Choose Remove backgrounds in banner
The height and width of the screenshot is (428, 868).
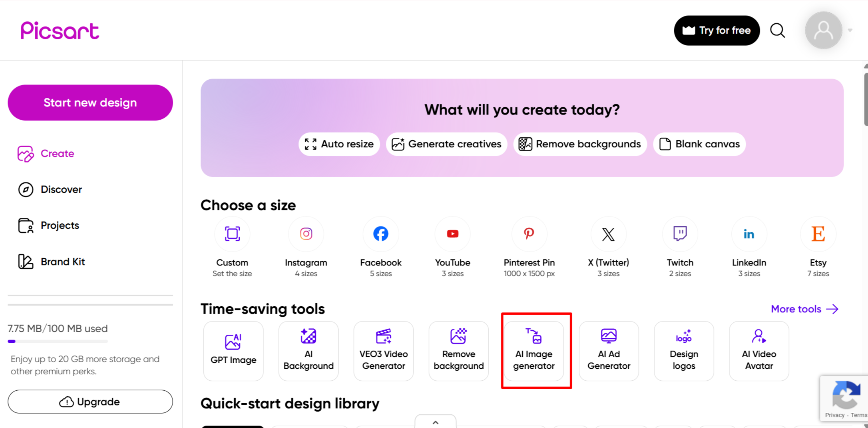coord(580,144)
